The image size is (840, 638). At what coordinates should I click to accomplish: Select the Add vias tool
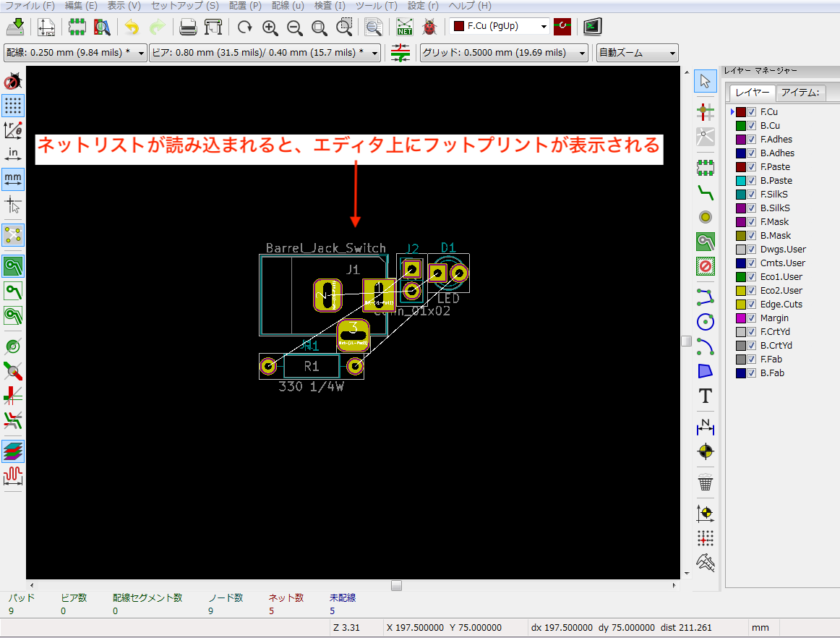point(705,217)
